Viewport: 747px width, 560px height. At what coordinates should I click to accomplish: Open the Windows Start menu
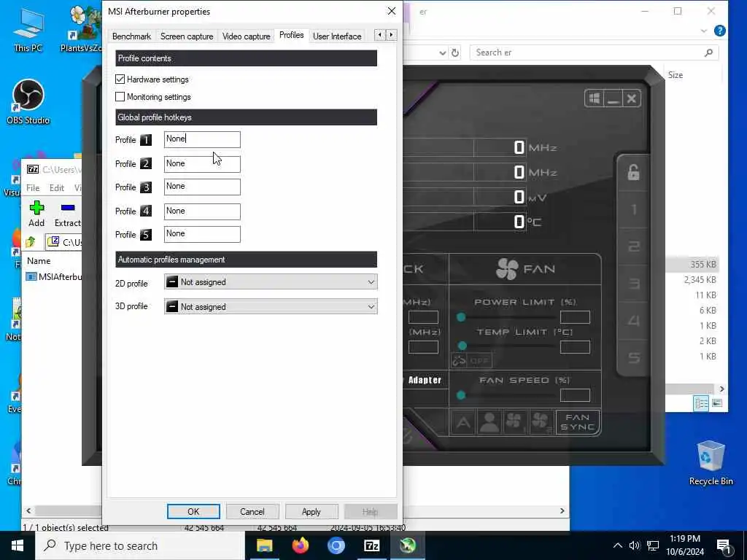click(18, 545)
